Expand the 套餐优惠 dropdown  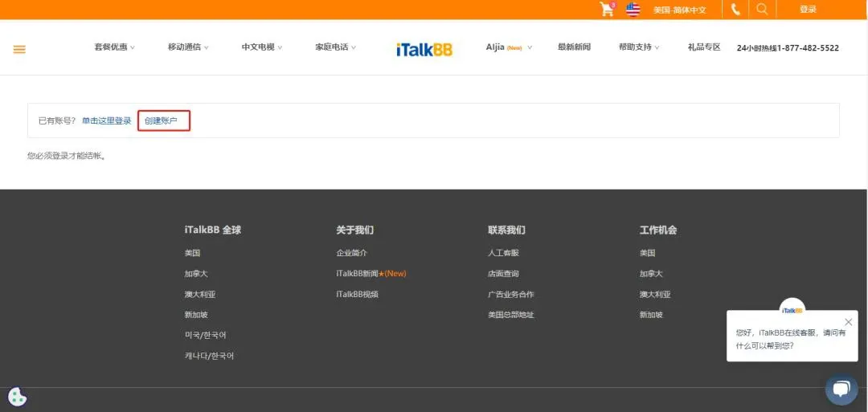[x=114, y=47]
